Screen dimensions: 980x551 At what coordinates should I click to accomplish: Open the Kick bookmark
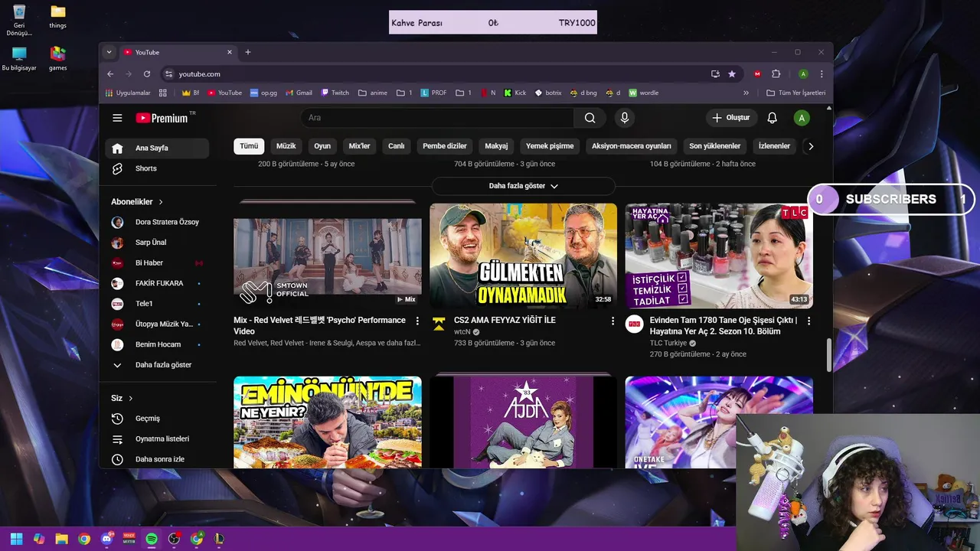pos(515,93)
